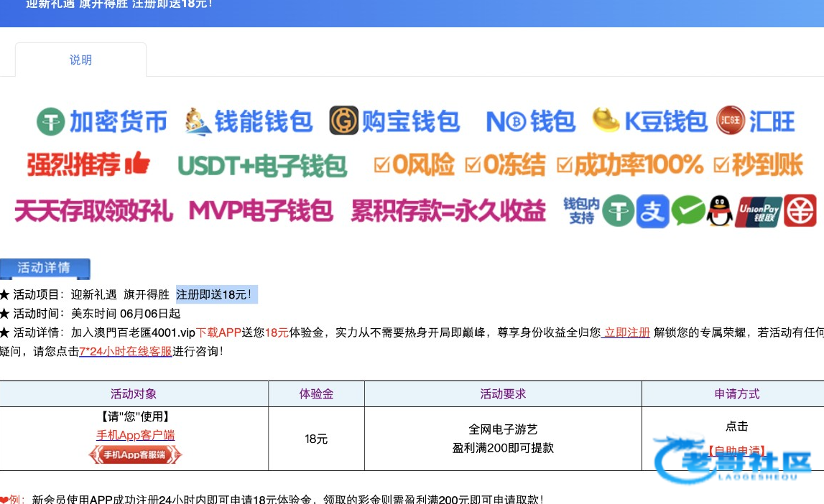This screenshot has height=504, width=824.
Task: Click the checkbox beside 秒到账
Action: point(721,166)
